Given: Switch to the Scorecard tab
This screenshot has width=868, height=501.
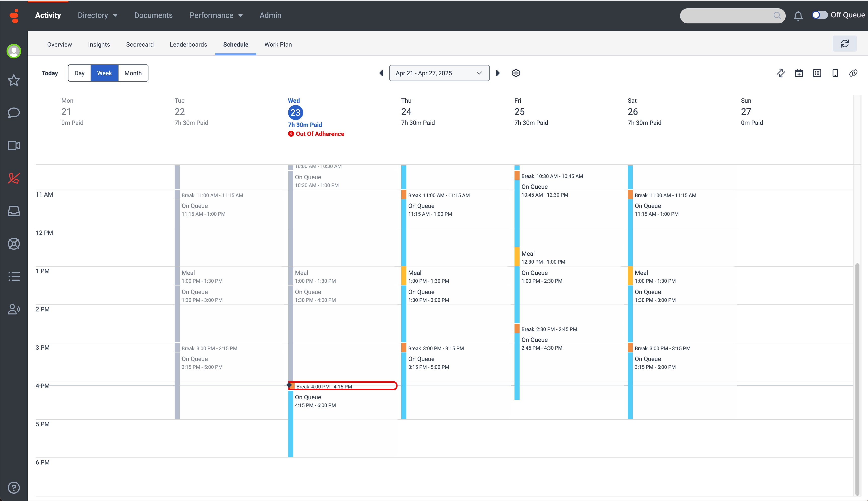Looking at the screenshot, I should [x=140, y=44].
